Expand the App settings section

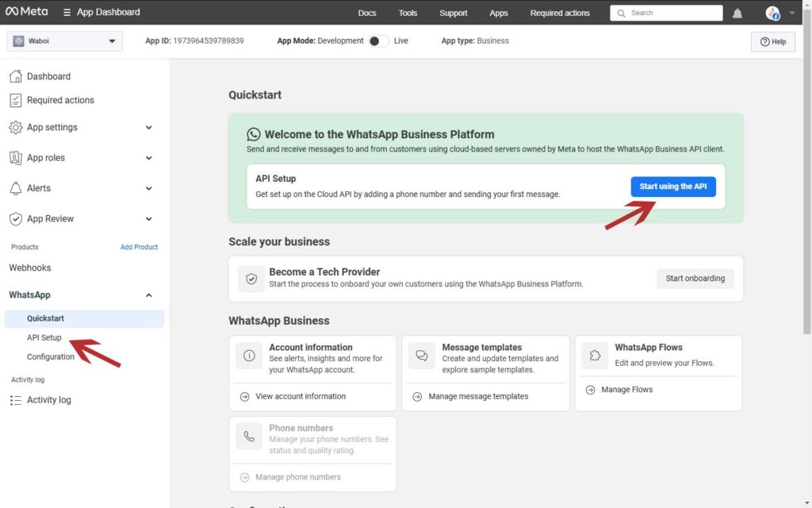[148, 128]
